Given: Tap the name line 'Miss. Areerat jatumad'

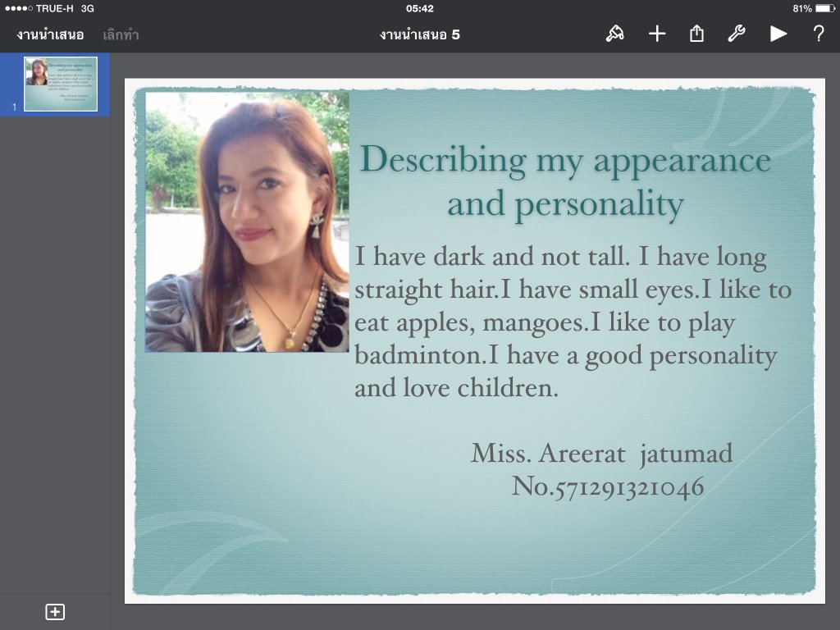Looking at the screenshot, I should [601, 453].
